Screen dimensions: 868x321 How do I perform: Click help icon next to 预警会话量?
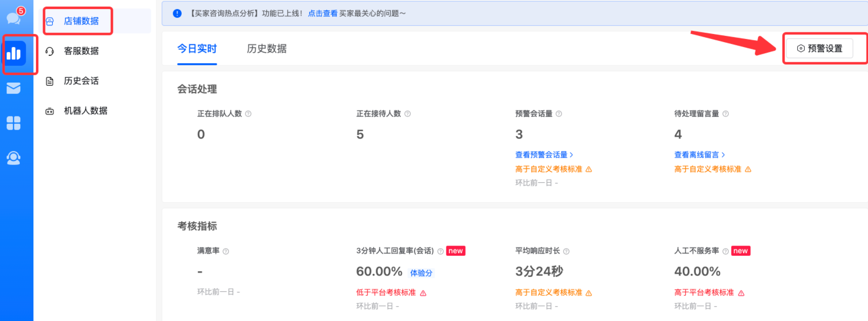pyautogui.click(x=559, y=114)
